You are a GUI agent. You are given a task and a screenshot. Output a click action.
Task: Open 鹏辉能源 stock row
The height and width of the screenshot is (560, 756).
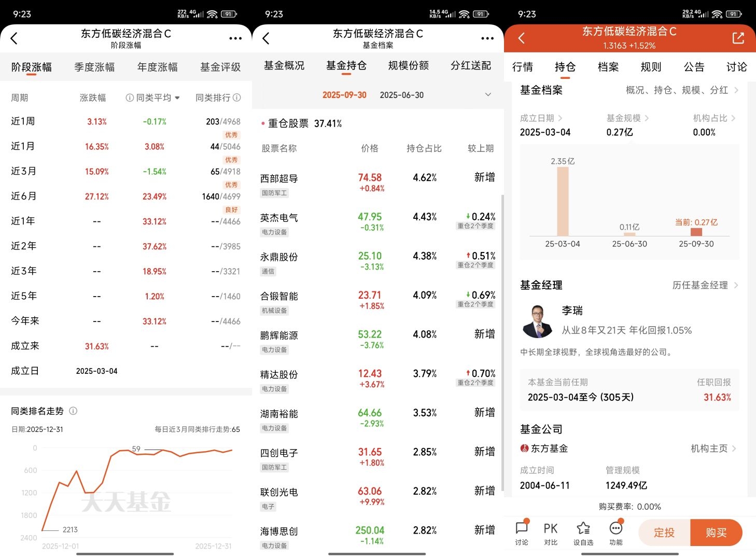coord(377,341)
